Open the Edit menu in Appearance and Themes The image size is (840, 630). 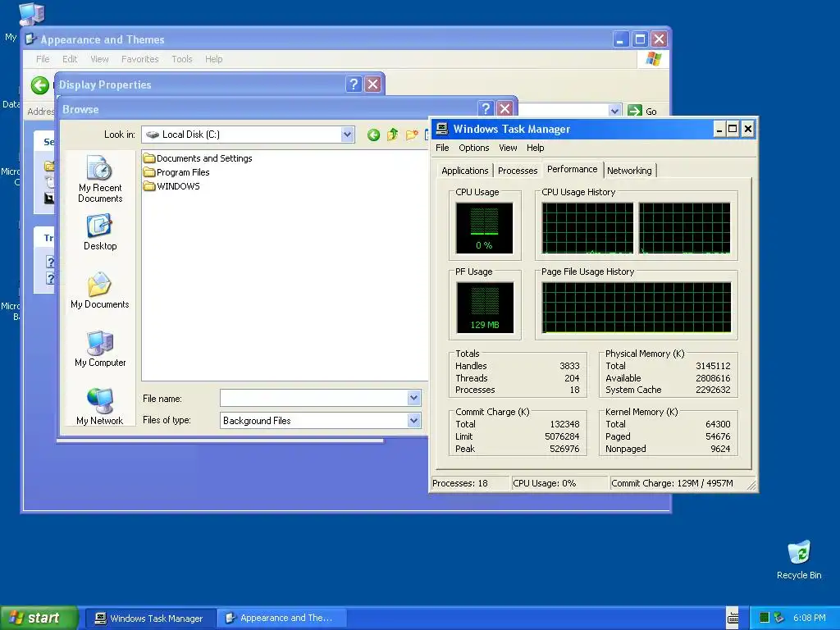(x=70, y=59)
